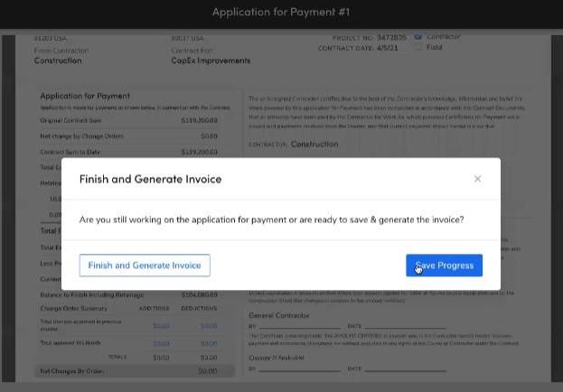Click the Change Order Summary label
The height and width of the screenshot is (392, 563).
click(x=73, y=308)
